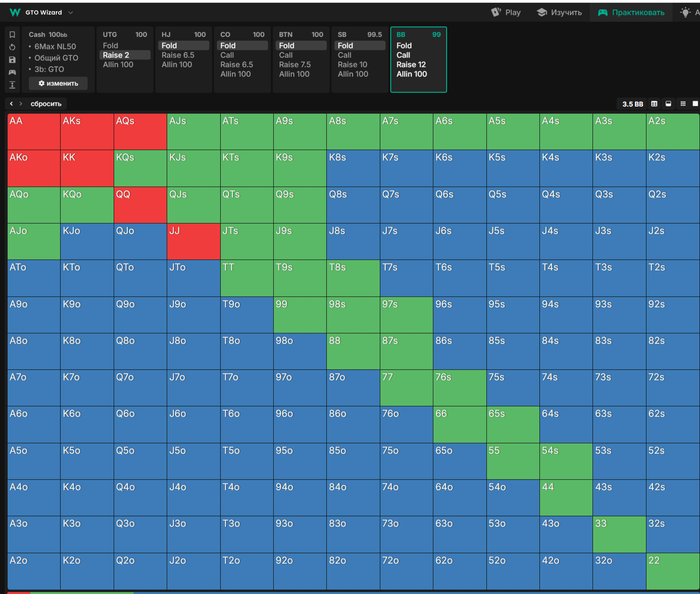Click the 33 hand cell
Image resolution: width=700 pixels, height=594 pixels.
(x=619, y=535)
